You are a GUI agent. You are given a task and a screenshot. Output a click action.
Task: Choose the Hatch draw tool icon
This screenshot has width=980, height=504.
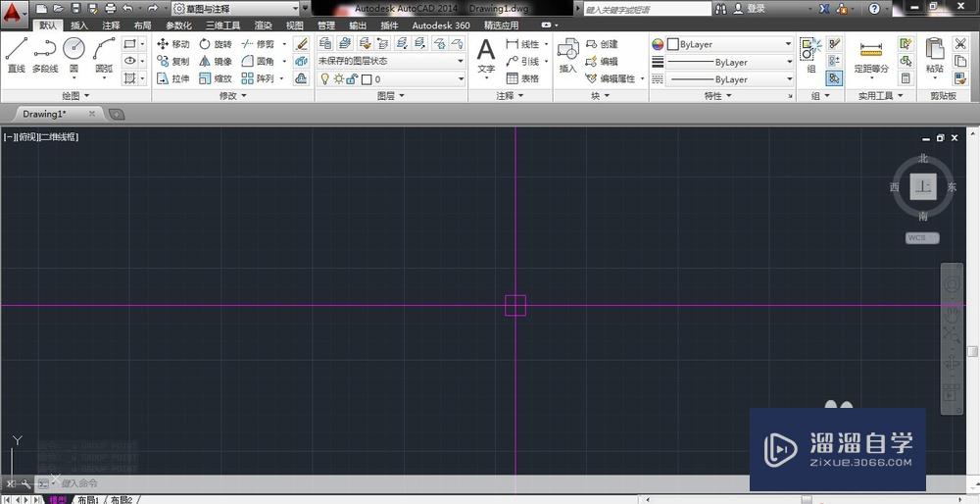coord(130,78)
